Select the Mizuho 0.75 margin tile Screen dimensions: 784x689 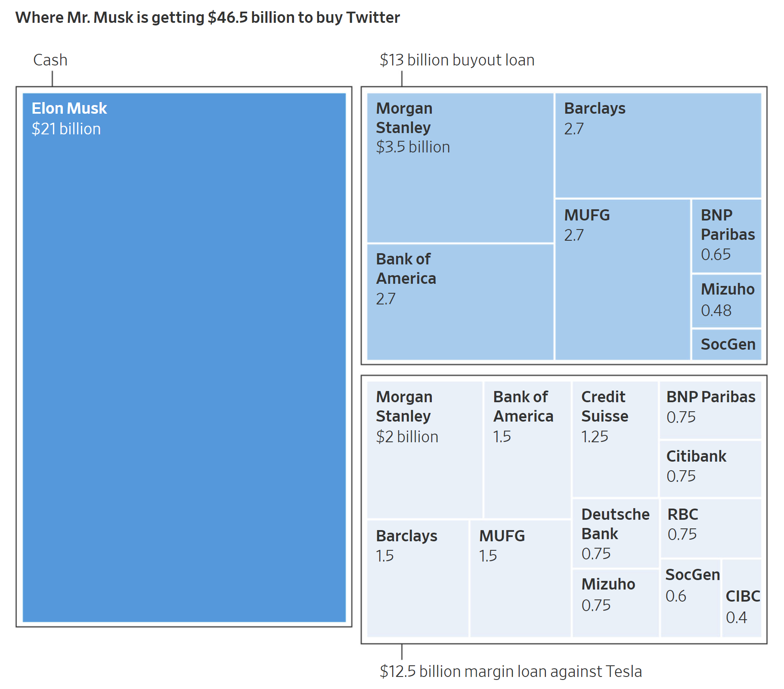tap(616, 603)
